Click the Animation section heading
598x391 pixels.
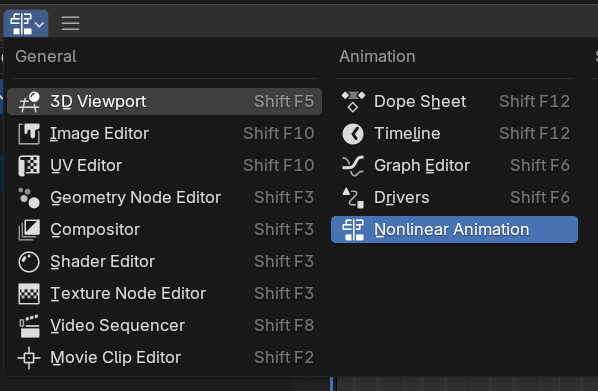[x=377, y=56]
